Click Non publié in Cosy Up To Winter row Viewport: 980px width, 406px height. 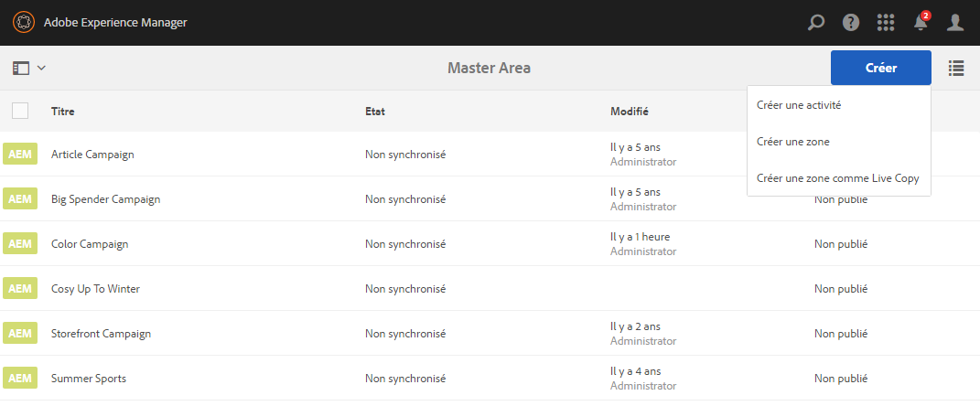[x=841, y=289]
